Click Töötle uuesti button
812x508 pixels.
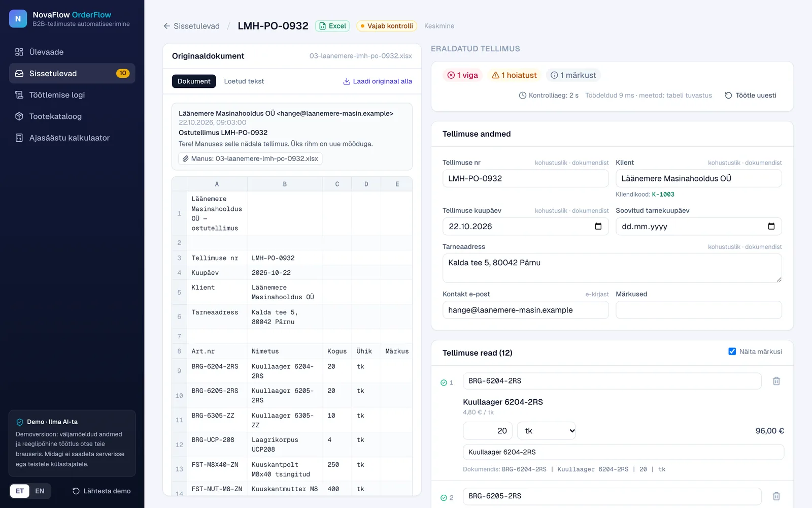751,96
